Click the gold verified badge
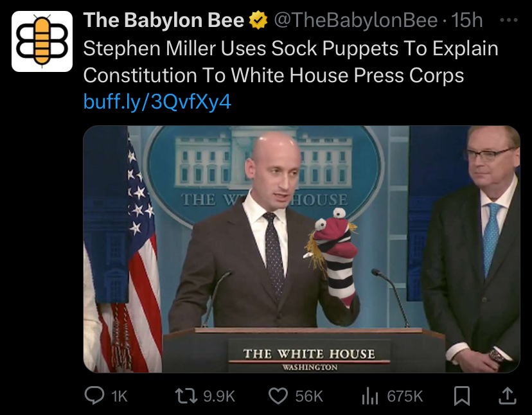Viewport: 532px width, 415px height. coord(258,20)
